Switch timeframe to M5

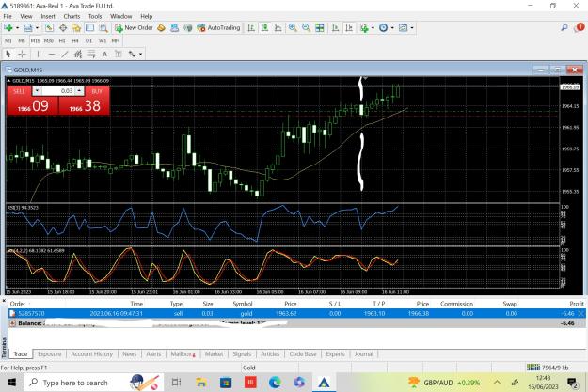[22, 40]
